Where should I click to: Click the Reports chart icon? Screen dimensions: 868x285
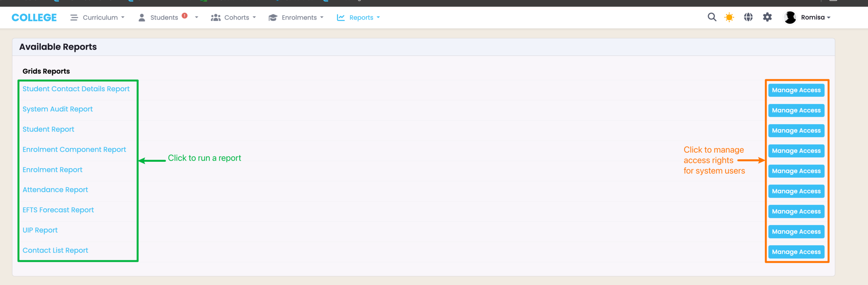click(340, 18)
